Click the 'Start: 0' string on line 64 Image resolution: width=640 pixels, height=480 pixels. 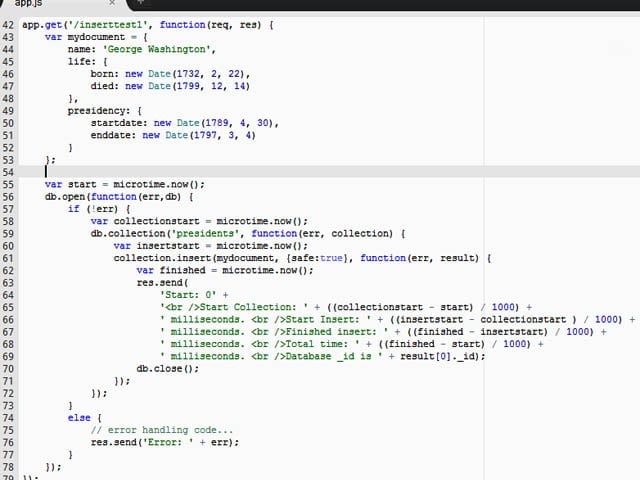click(188, 295)
